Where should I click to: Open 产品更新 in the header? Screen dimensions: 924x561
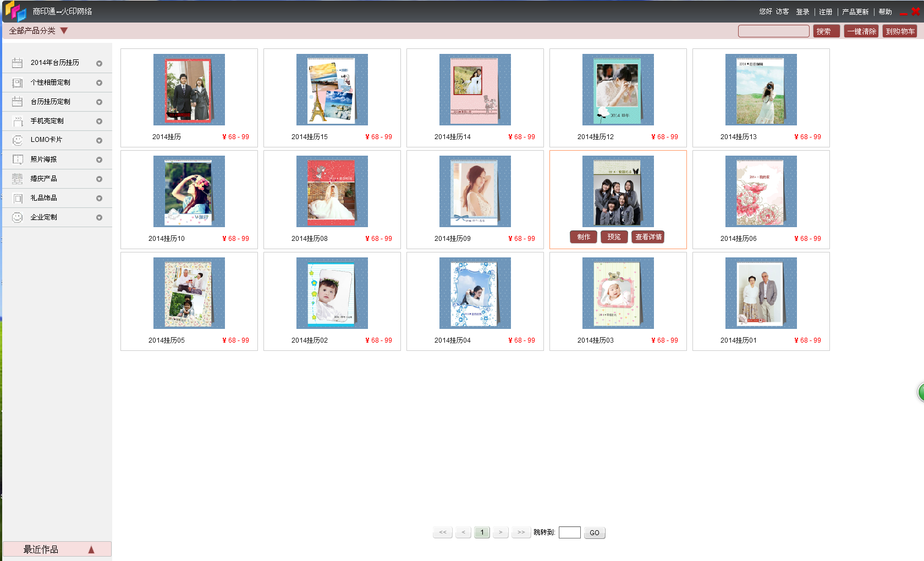(855, 12)
